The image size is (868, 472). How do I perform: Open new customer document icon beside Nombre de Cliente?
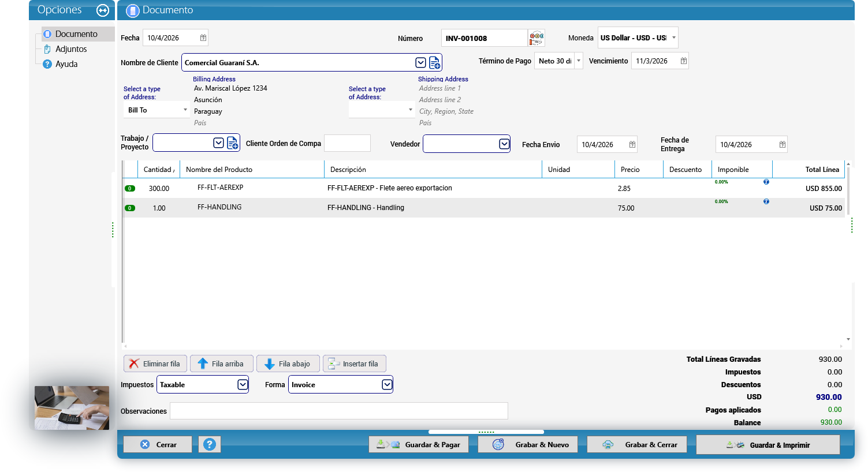tap(435, 62)
